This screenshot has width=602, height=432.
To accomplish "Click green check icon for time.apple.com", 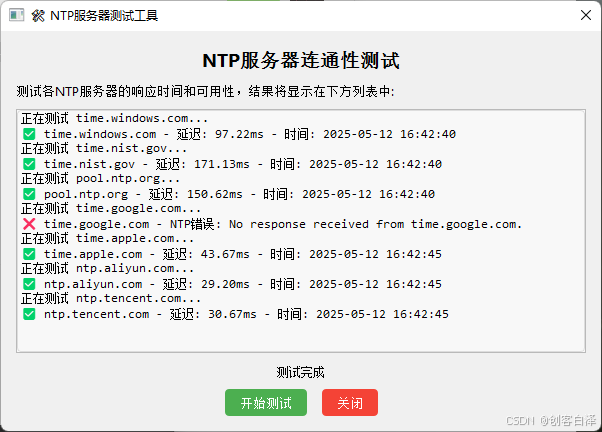I will point(29,254).
